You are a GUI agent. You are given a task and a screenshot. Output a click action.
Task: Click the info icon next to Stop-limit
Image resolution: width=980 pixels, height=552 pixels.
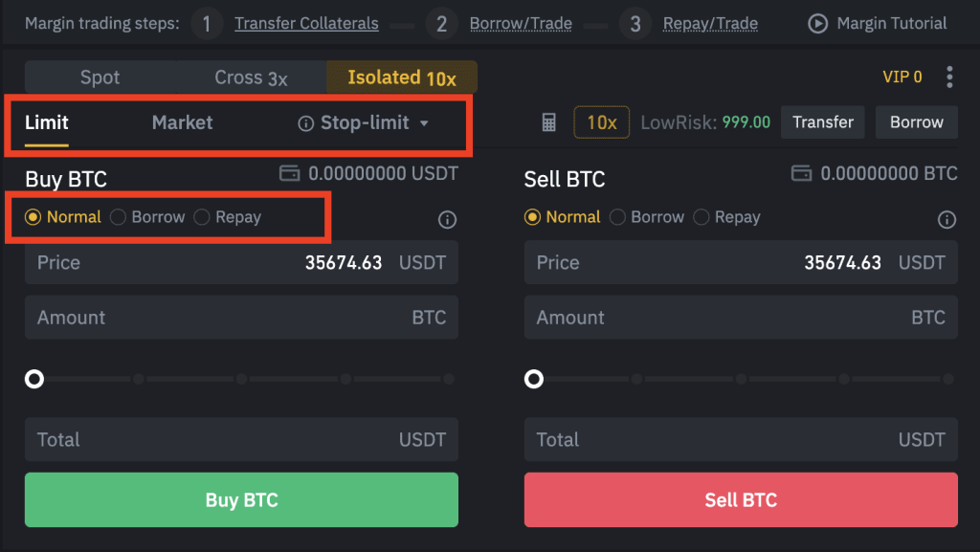(x=305, y=122)
